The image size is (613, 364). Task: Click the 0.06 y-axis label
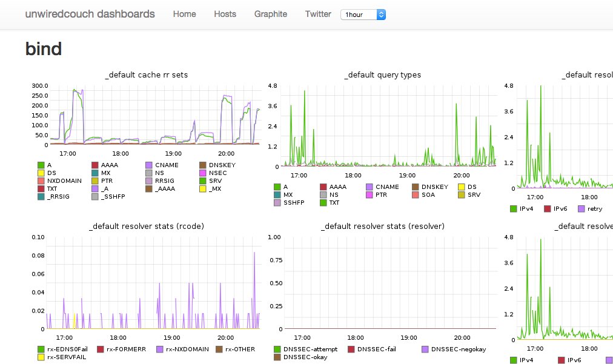[38, 274]
